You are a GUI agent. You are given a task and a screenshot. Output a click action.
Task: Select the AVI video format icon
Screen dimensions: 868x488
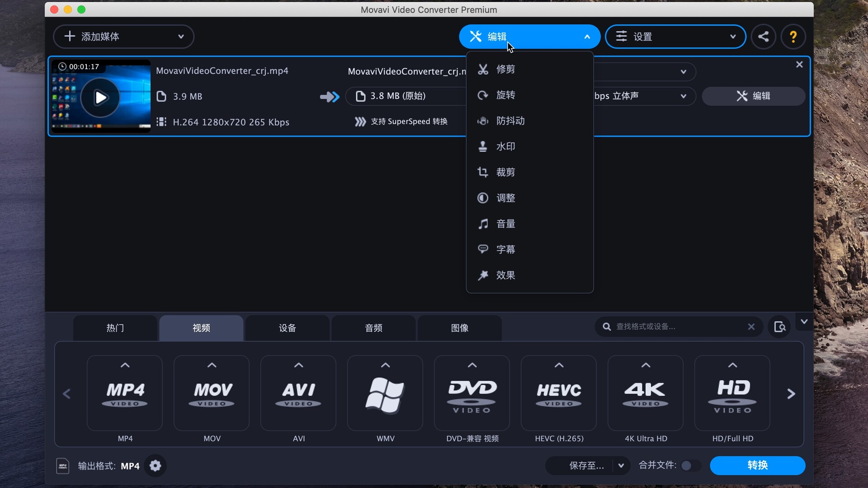pyautogui.click(x=298, y=393)
